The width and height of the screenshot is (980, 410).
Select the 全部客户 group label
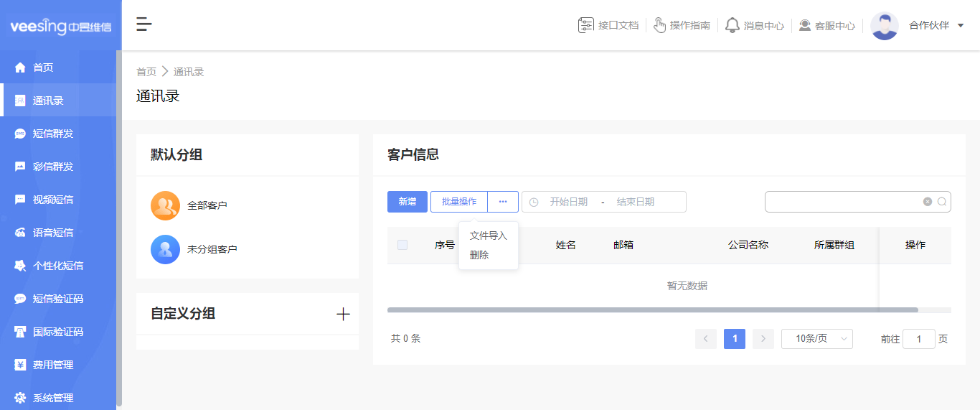point(207,205)
